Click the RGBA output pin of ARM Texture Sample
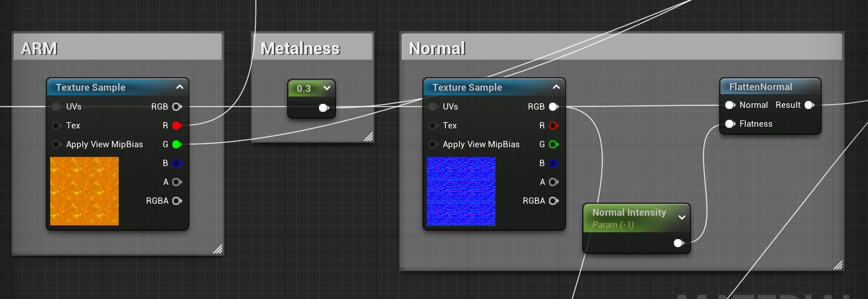The width and height of the screenshot is (868, 299). pos(176,201)
